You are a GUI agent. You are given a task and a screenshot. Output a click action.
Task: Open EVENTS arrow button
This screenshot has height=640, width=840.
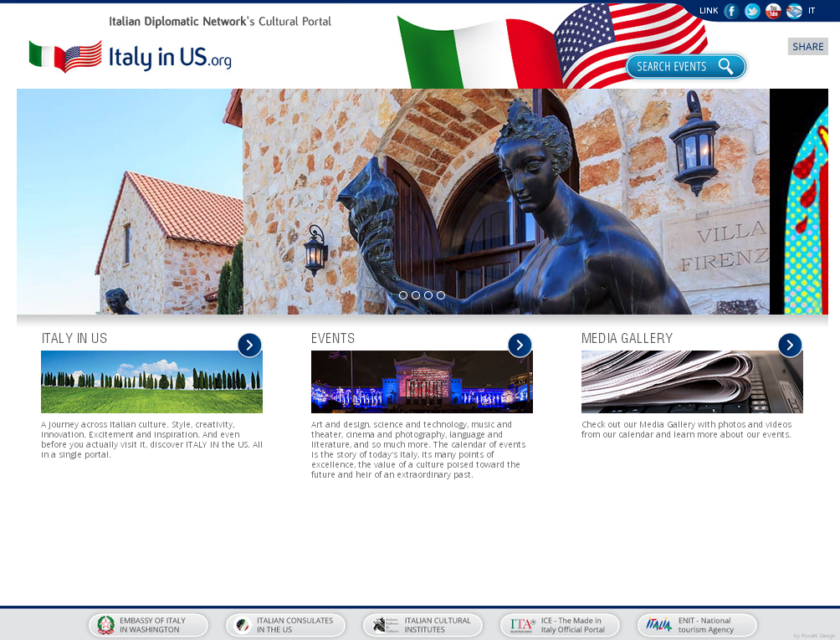[520, 346]
